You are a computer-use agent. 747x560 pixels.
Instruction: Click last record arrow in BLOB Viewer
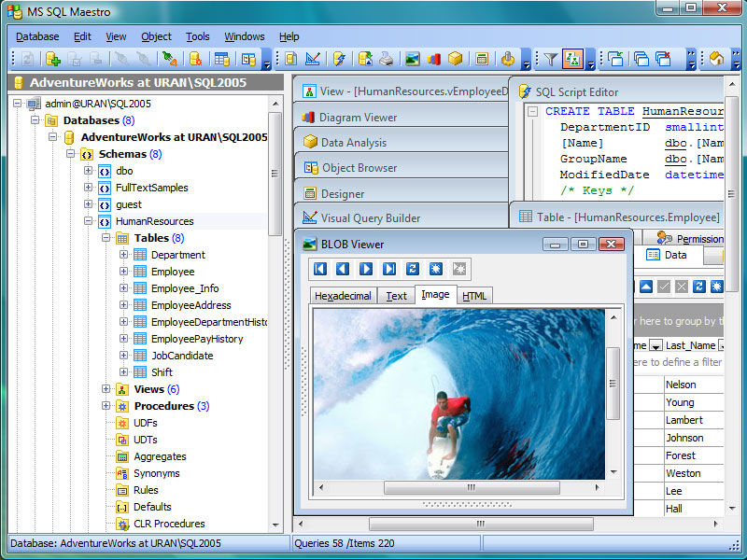[x=388, y=269]
